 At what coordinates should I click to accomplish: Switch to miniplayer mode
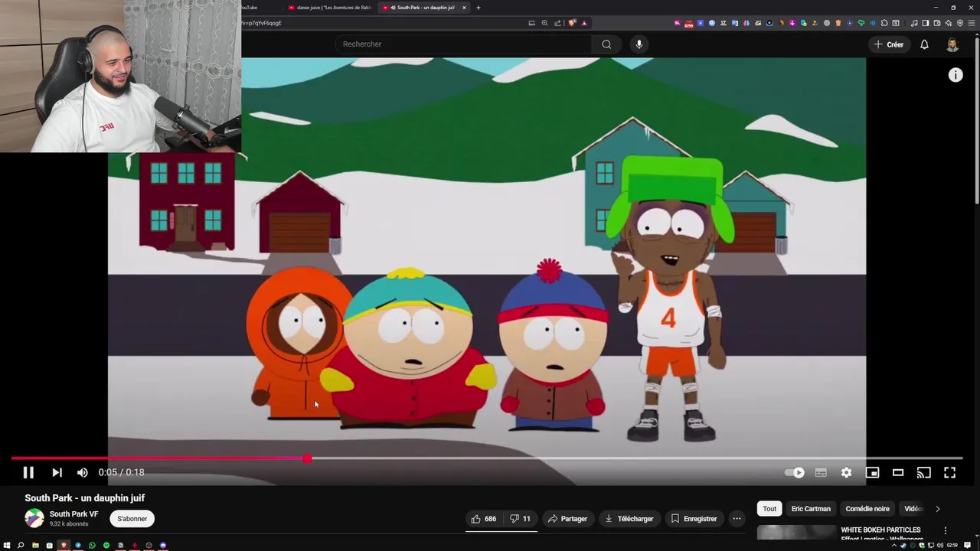(872, 472)
